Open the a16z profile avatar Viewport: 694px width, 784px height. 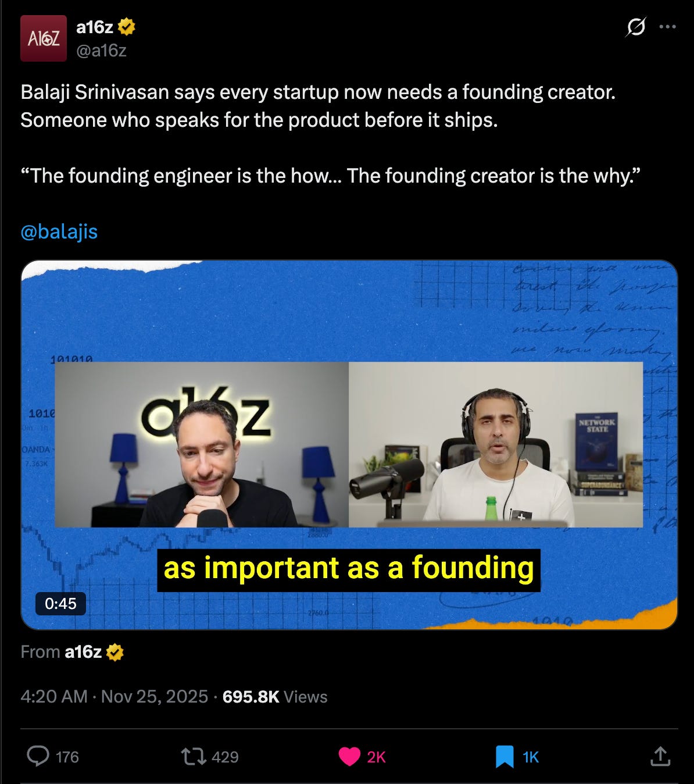tap(44, 38)
